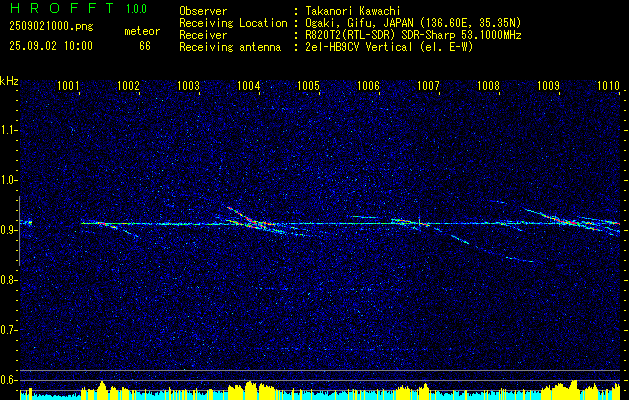
Task: Click the meteor count value 66
Action: coord(145,46)
